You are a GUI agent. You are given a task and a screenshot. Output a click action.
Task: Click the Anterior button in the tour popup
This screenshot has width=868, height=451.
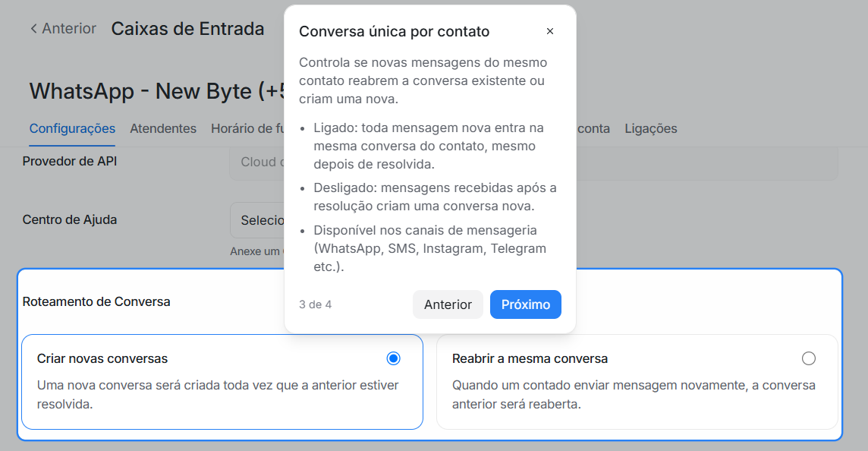(x=448, y=304)
